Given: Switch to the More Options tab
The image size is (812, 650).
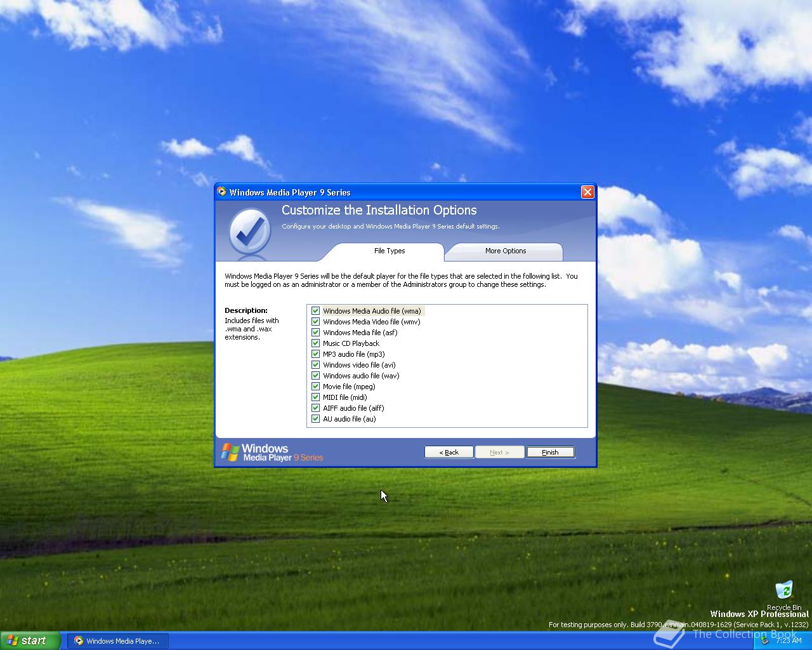Looking at the screenshot, I should point(505,251).
